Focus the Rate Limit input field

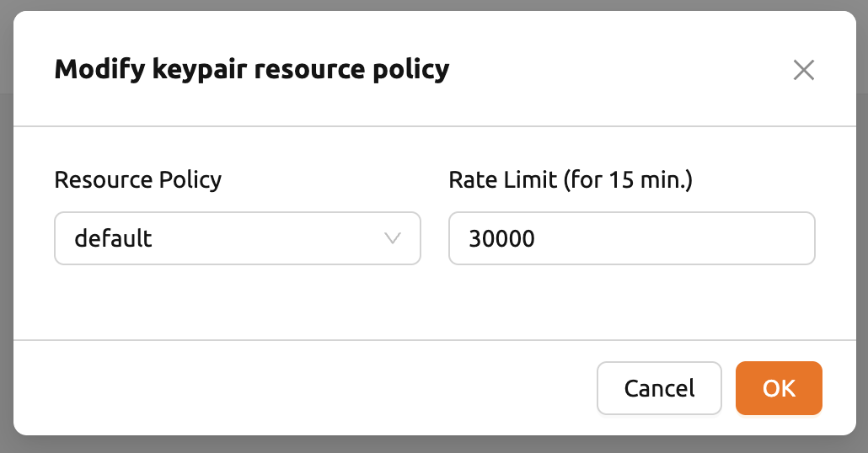(632, 238)
